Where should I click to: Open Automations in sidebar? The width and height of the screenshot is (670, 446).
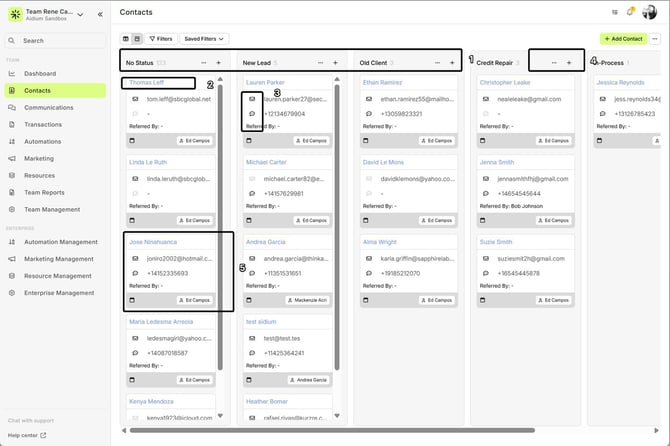(44, 141)
